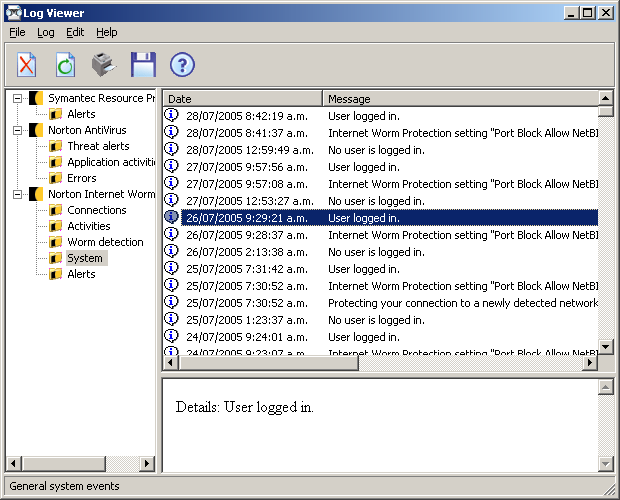620x500 pixels.
Task: Click the floppy disk save icon
Action: (143, 65)
